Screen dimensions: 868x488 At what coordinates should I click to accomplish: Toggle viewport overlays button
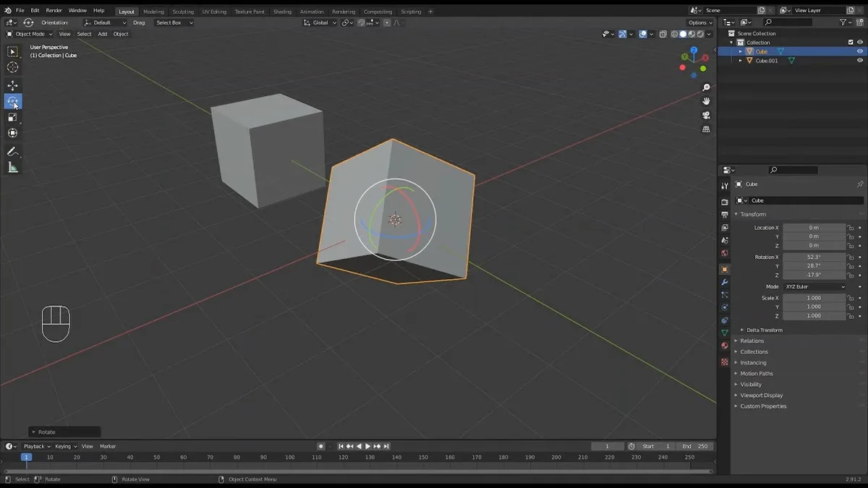click(x=642, y=34)
